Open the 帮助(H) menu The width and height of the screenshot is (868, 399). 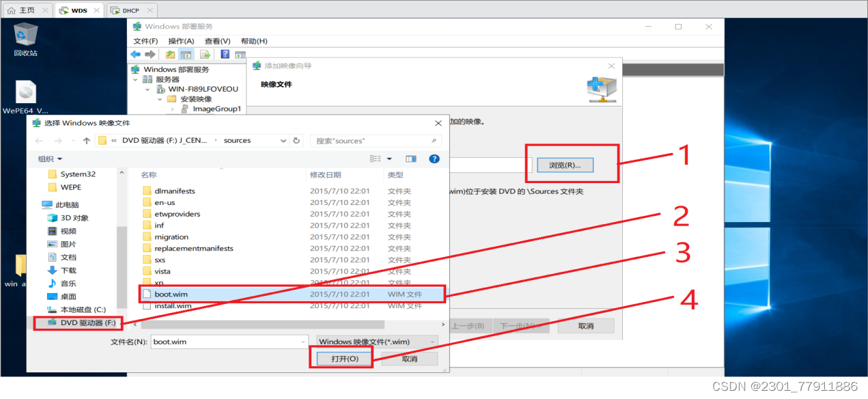(x=254, y=41)
